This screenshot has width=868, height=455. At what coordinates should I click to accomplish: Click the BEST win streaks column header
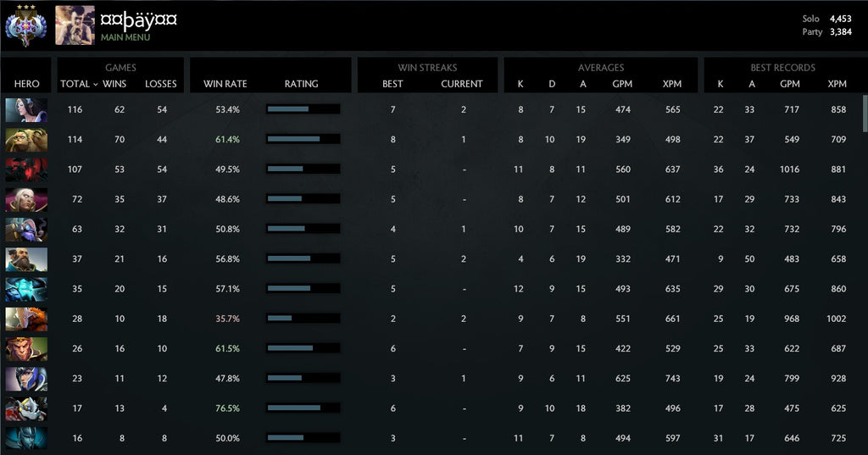click(392, 84)
